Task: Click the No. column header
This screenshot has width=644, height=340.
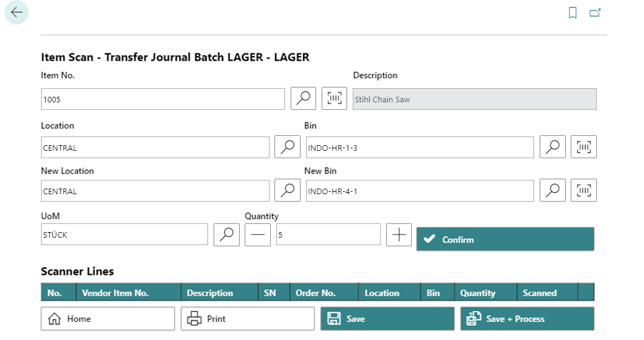Action: (x=58, y=292)
